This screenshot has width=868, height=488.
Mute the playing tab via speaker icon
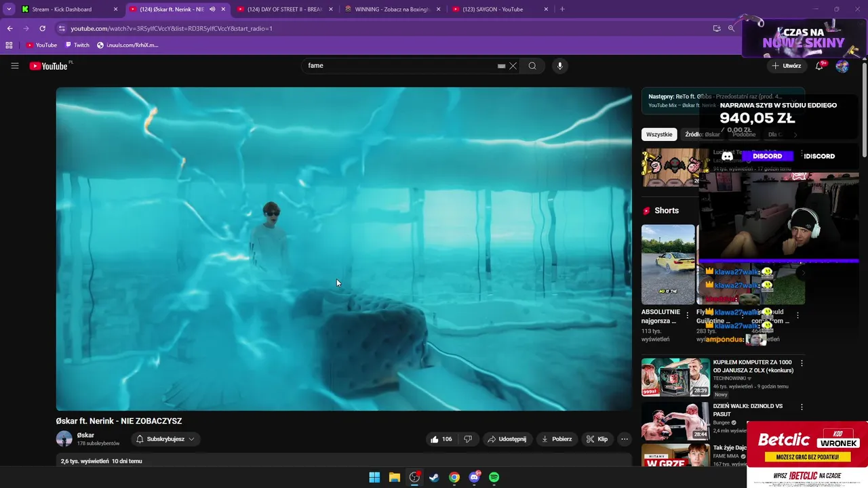point(212,9)
